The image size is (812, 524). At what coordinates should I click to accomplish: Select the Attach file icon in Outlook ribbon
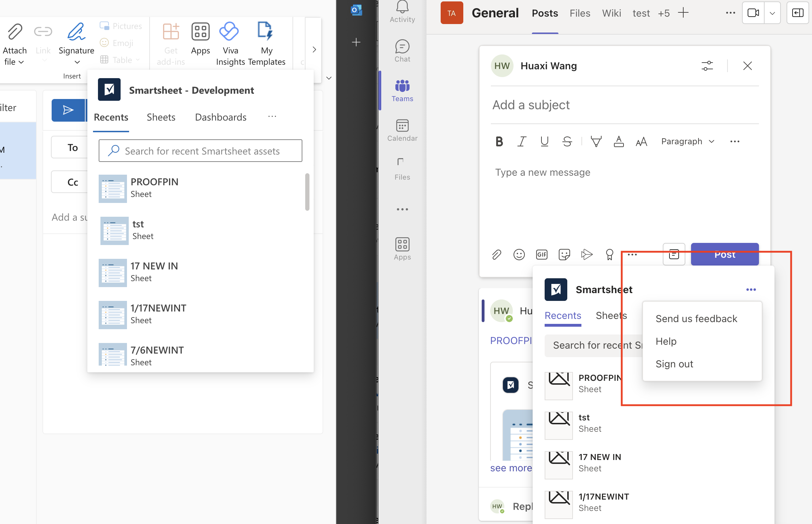[x=14, y=31]
